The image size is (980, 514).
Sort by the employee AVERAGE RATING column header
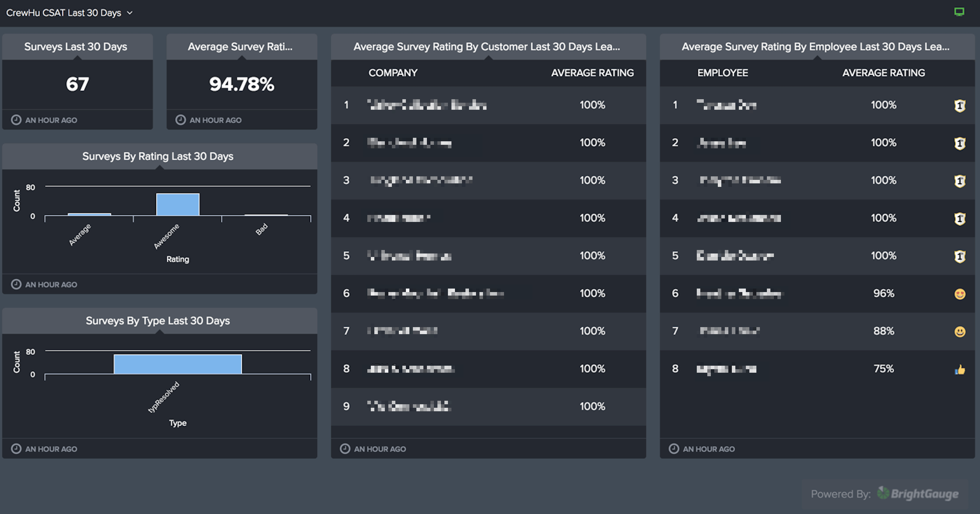point(883,73)
